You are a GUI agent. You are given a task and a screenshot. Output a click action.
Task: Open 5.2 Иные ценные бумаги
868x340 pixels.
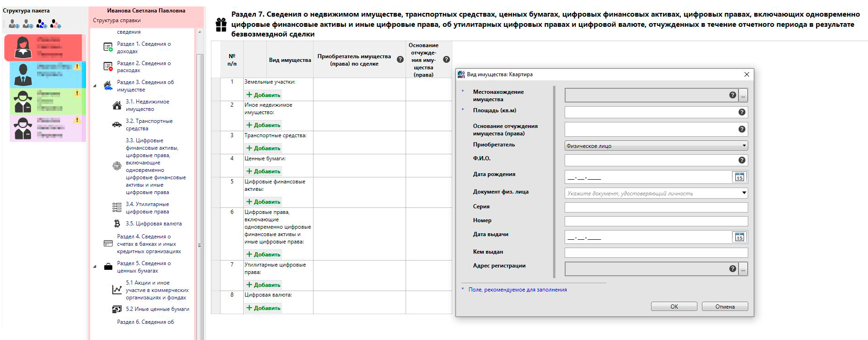click(157, 309)
